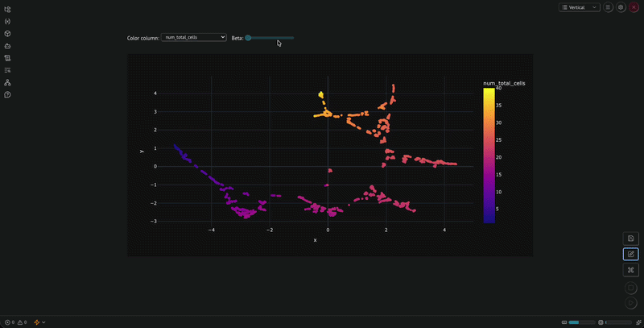This screenshot has height=328, width=644.
Task: Click the num_total_cells colorbar legend
Action: (x=489, y=156)
